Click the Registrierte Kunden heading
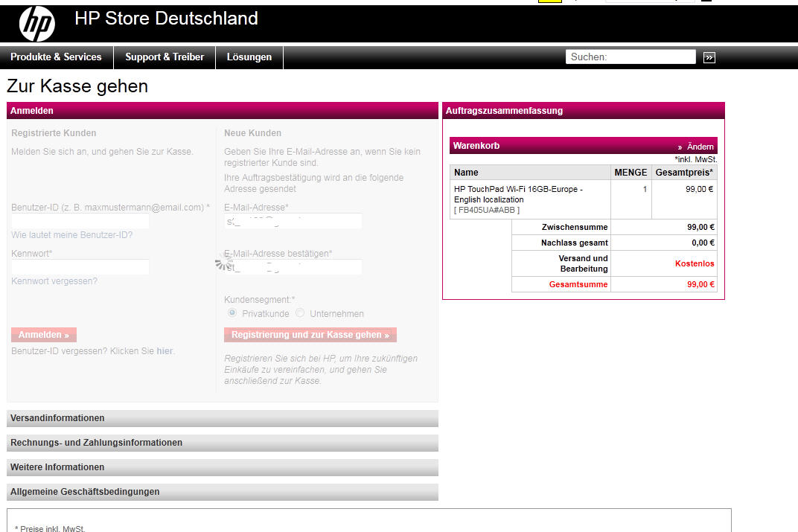Viewport: 798px width, 532px height. pos(54,132)
